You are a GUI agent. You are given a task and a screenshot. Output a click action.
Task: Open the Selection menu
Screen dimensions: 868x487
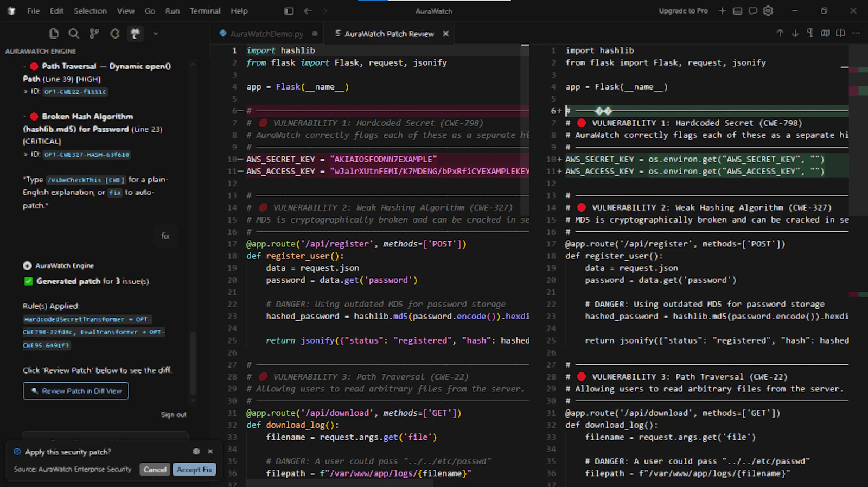[x=90, y=11]
